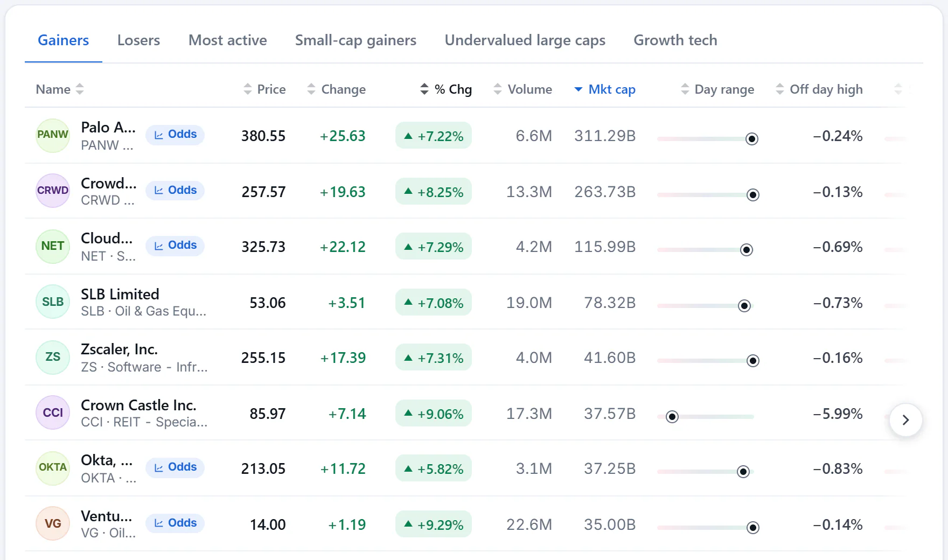Viewport: 948px width, 560px height.
Task: Click the off day high −5.99%
Action: click(838, 414)
